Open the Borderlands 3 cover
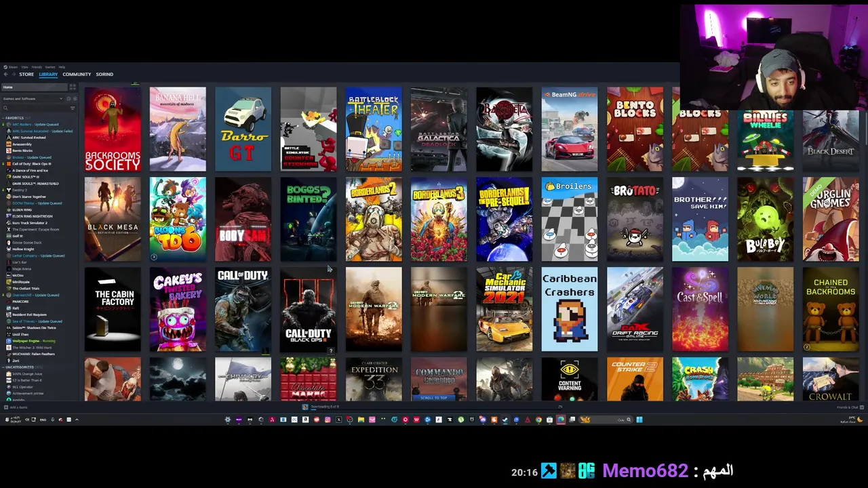The height and width of the screenshot is (488, 868). pyautogui.click(x=439, y=219)
